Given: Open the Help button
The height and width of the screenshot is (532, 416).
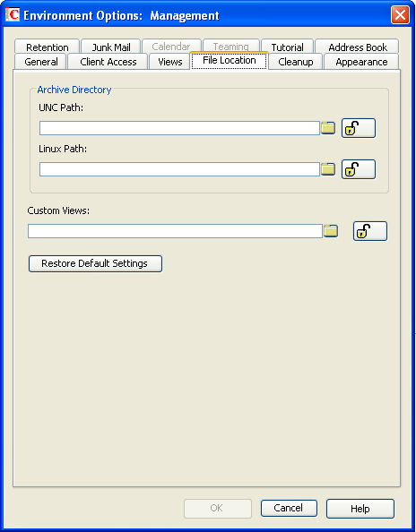Looking at the screenshot, I should 360,509.
